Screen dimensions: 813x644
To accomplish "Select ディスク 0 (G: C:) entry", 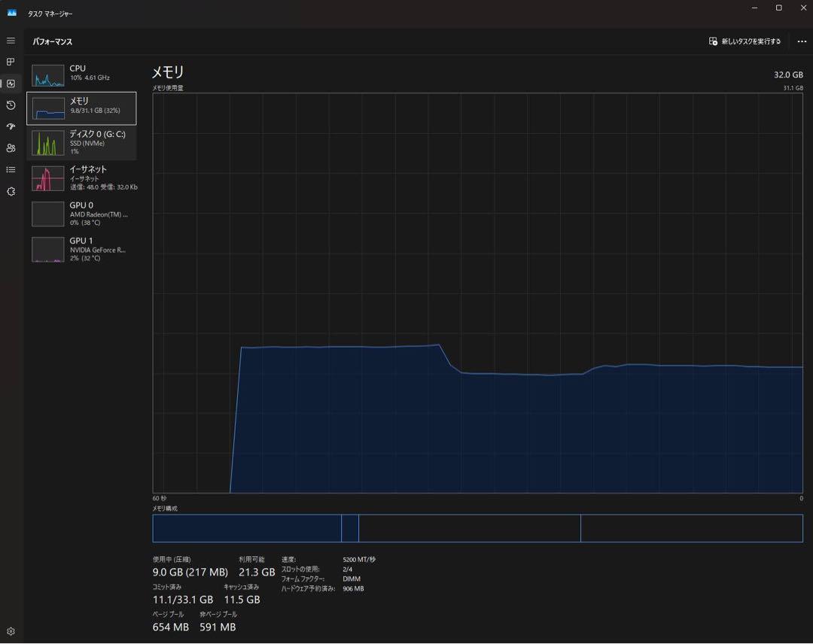I will tap(81, 143).
